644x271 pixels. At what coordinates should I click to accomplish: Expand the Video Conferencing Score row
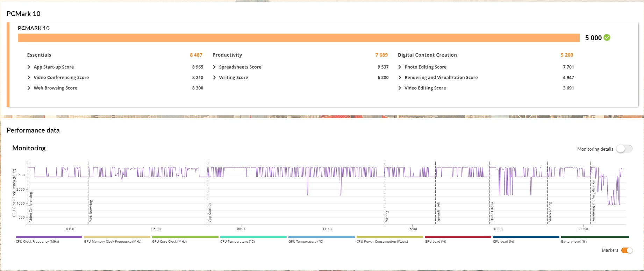point(29,78)
